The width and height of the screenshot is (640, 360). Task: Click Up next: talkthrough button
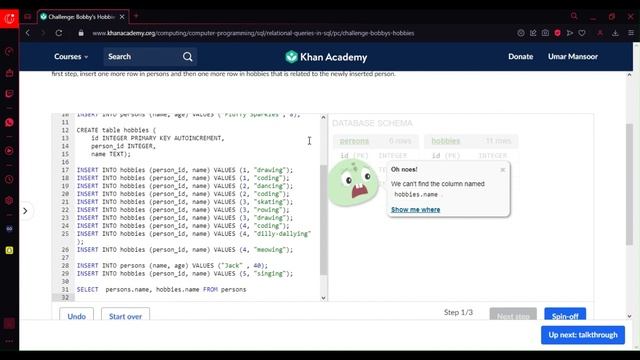click(x=583, y=335)
